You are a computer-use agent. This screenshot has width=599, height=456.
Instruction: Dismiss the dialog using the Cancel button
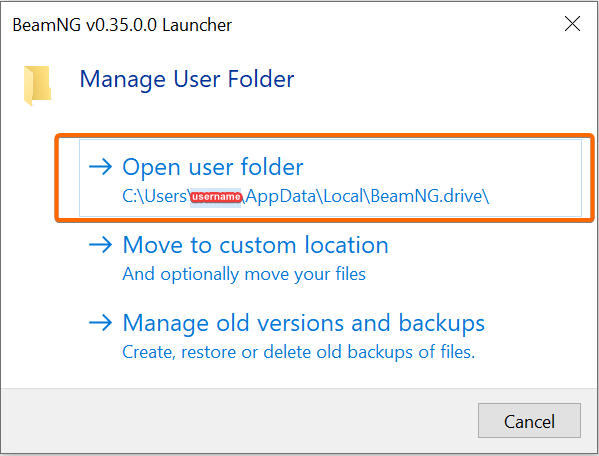point(529,420)
